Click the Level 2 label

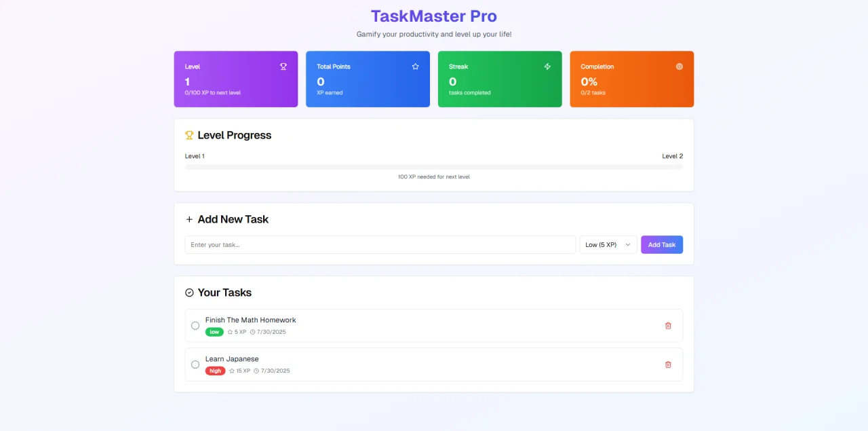coord(673,156)
